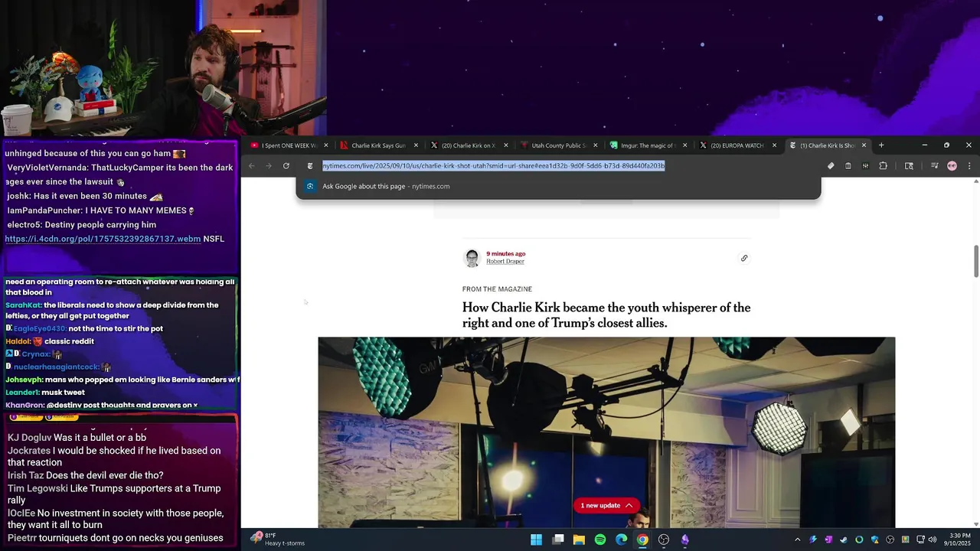Image resolution: width=980 pixels, height=551 pixels.
Task: Click the eraser-shaped extension icon
Action: [831, 166]
